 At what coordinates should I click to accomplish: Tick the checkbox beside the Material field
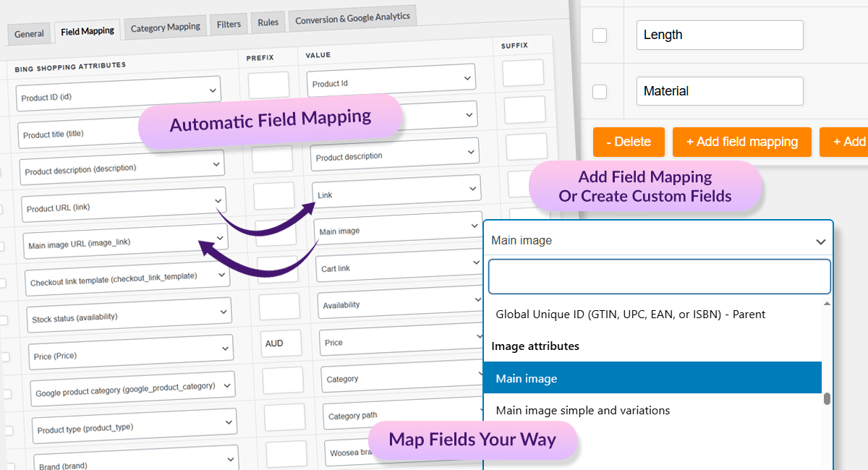pyautogui.click(x=600, y=92)
